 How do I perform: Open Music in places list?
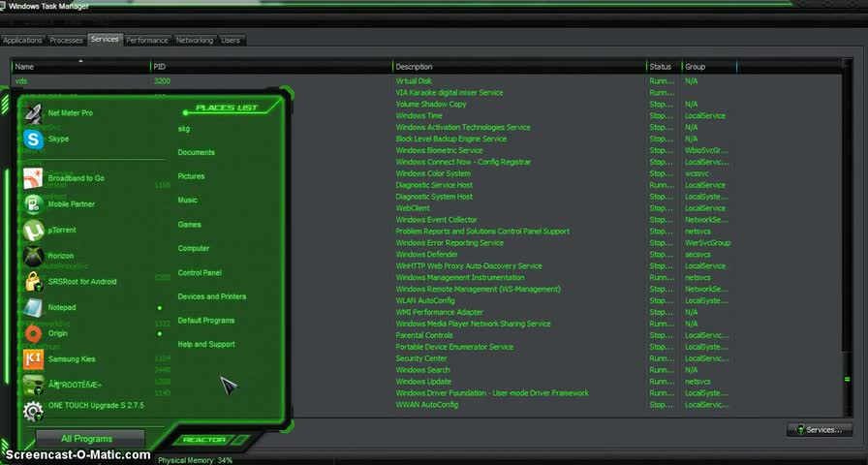[187, 200]
